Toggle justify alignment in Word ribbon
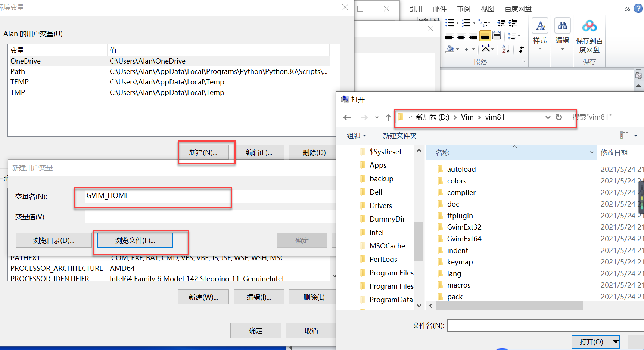This screenshot has width=644, height=350. point(485,36)
